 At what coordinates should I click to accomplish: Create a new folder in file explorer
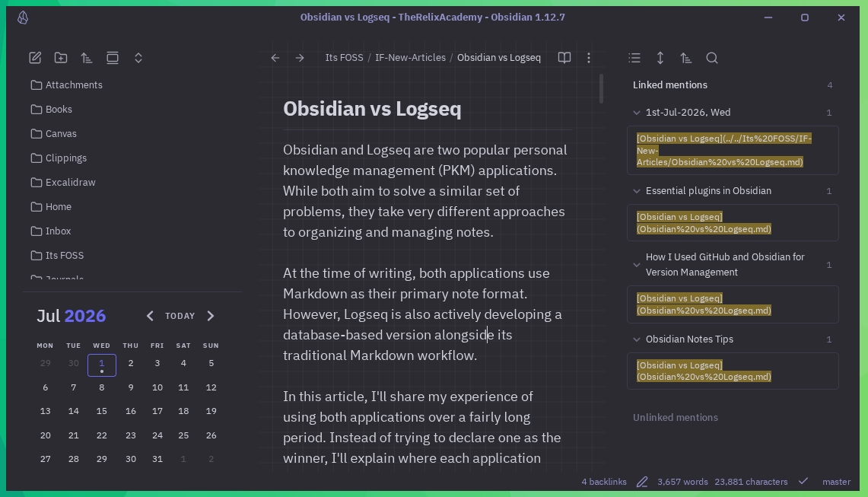[61, 58]
